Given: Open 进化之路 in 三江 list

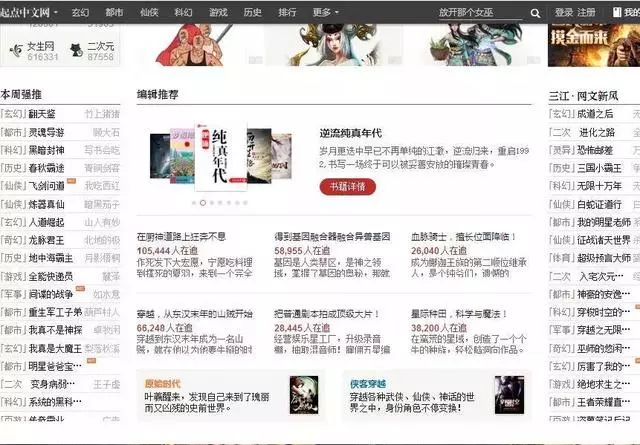Looking at the screenshot, I should coord(597,132).
